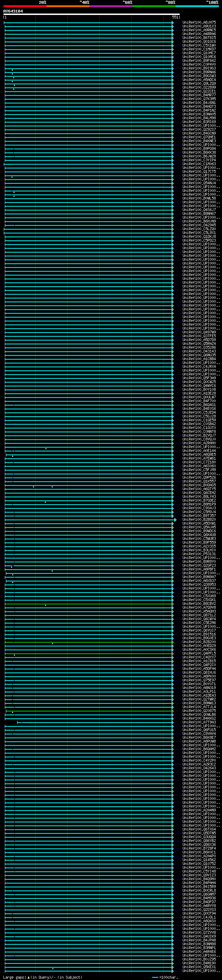The height and width of the screenshot is (980, 222).
Task: Select hit label UniRef100_Q5AJA5
Action: coord(199,527)
